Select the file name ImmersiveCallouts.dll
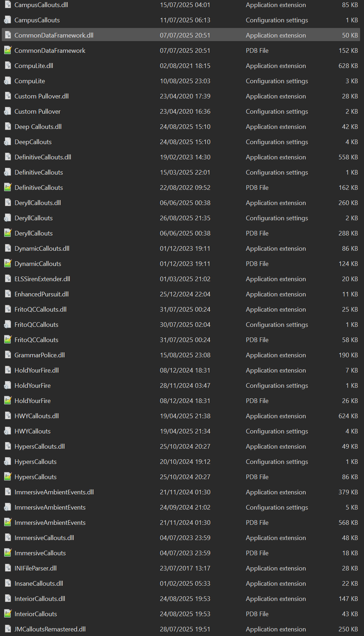The height and width of the screenshot is (636, 364). pyautogui.click(x=44, y=538)
